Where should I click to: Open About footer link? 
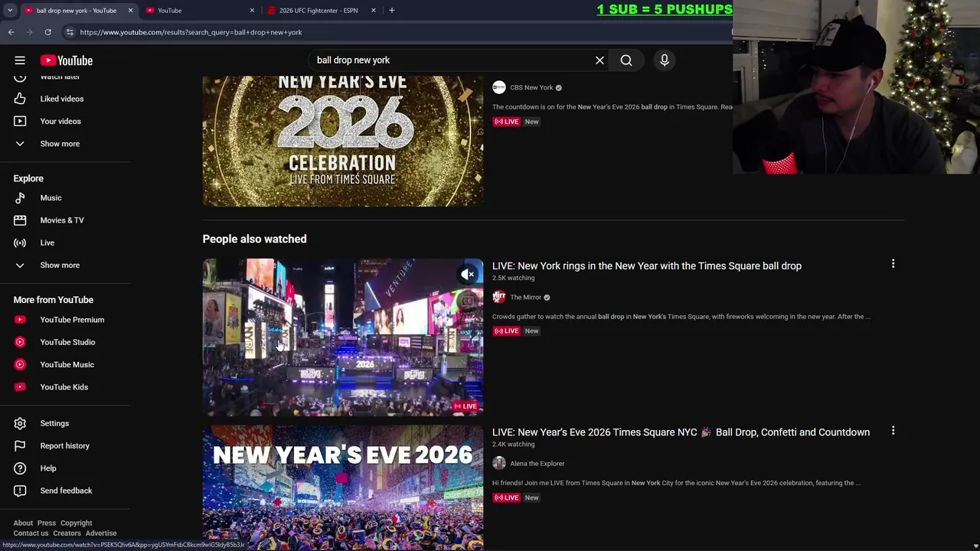[x=23, y=523]
